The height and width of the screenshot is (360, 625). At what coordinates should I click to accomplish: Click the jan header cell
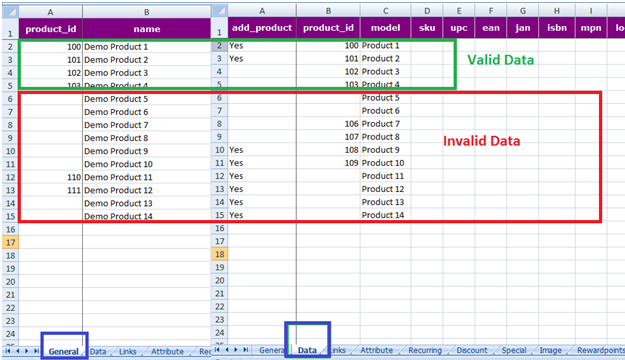(x=523, y=28)
